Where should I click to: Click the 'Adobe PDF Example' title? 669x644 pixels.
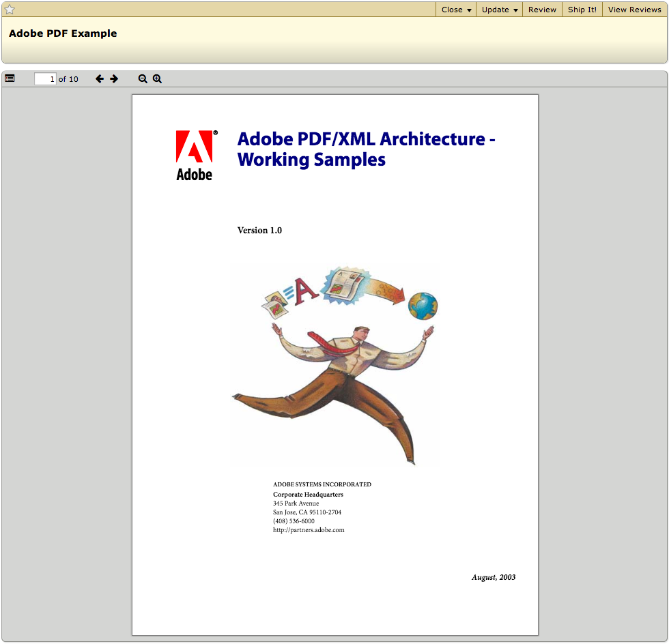click(x=63, y=33)
